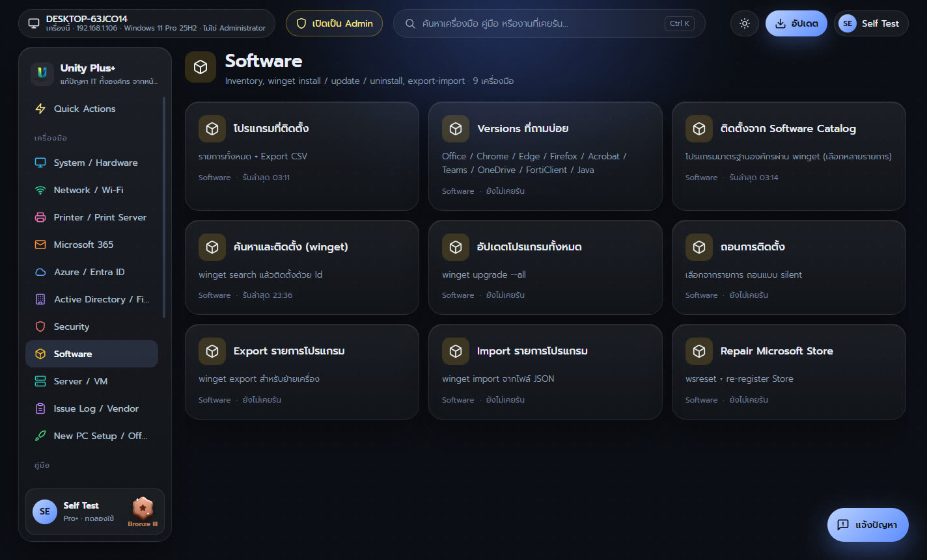Screen dimensions: 927x560
Task: Open อัปเดตโปรแกรมทั้งหมด card
Action: click(546, 267)
